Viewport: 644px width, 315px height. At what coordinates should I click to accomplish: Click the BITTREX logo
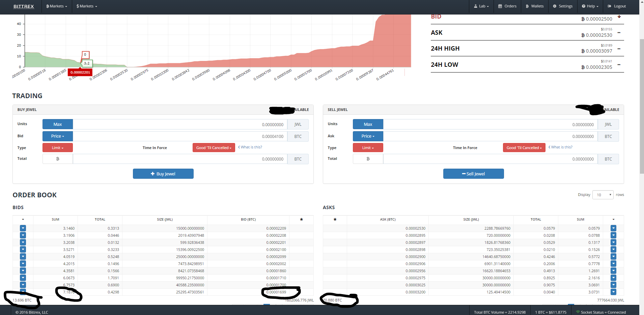pos(24,6)
